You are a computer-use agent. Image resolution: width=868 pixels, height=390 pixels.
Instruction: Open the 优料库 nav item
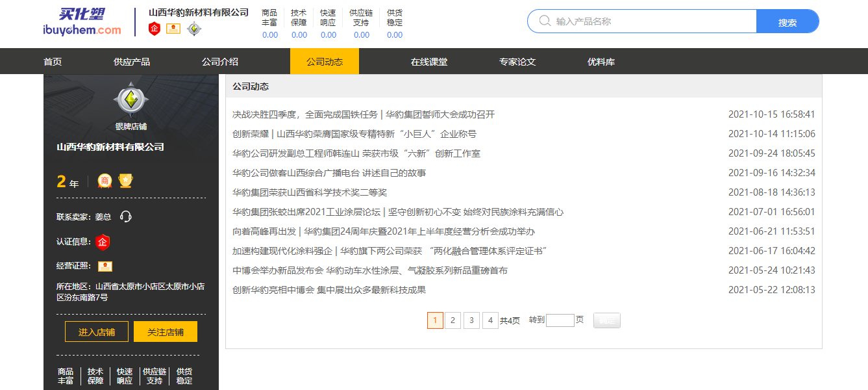click(x=601, y=62)
